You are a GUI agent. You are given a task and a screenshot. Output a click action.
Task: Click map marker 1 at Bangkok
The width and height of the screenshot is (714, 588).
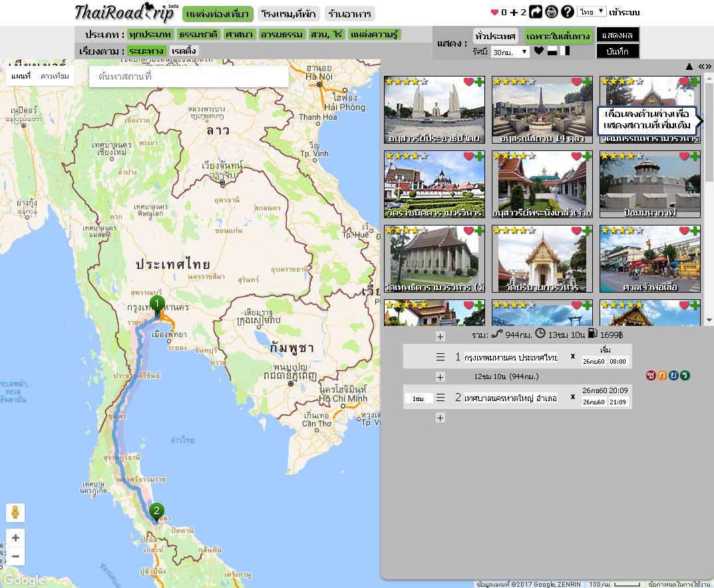(157, 305)
